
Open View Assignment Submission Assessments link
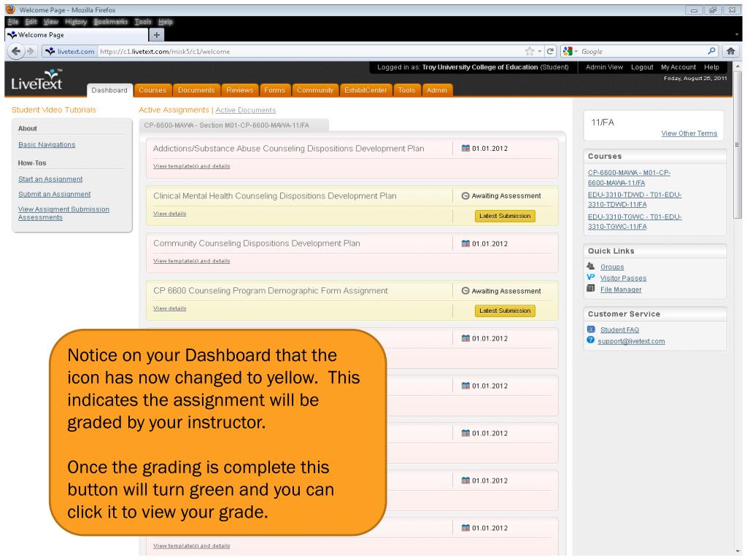63,214
